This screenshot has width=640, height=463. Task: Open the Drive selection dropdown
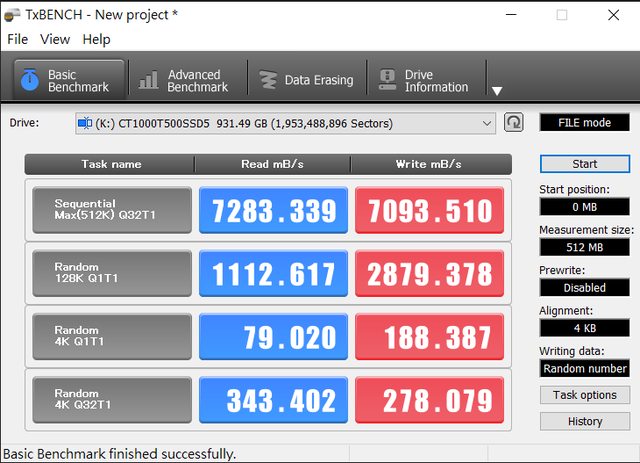285,123
